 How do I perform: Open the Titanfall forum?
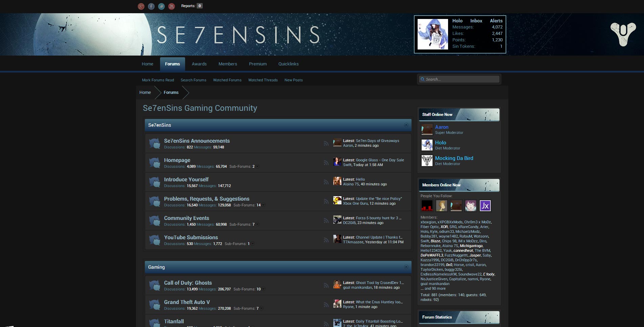pos(174,321)
